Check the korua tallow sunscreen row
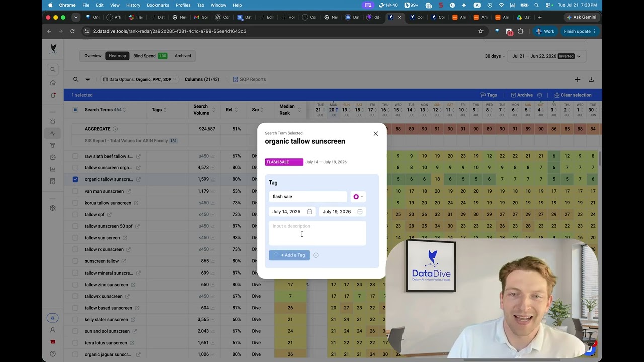This screenshot has width=644, height=362. [x=75, y=203]
